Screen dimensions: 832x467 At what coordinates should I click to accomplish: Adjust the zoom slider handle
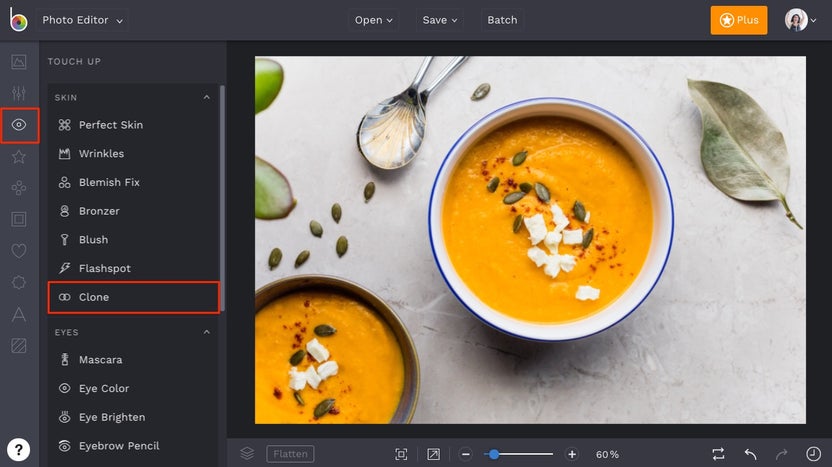[494, 454]
